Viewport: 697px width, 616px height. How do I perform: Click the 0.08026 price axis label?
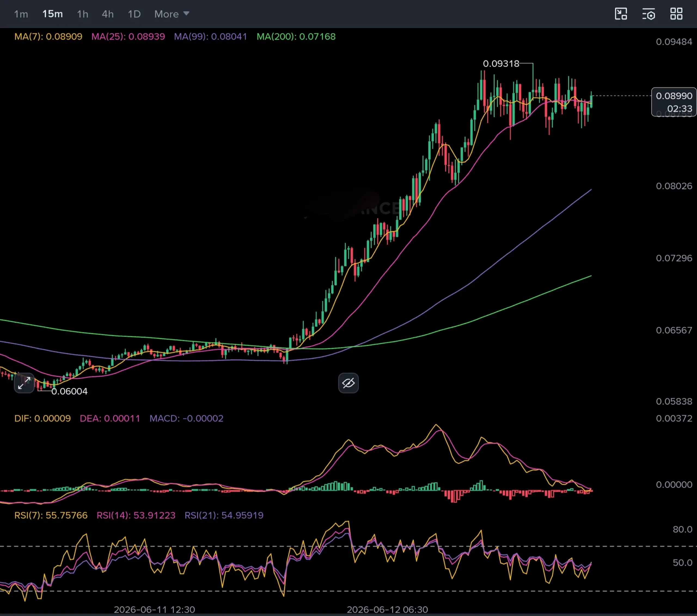[674, 186]
